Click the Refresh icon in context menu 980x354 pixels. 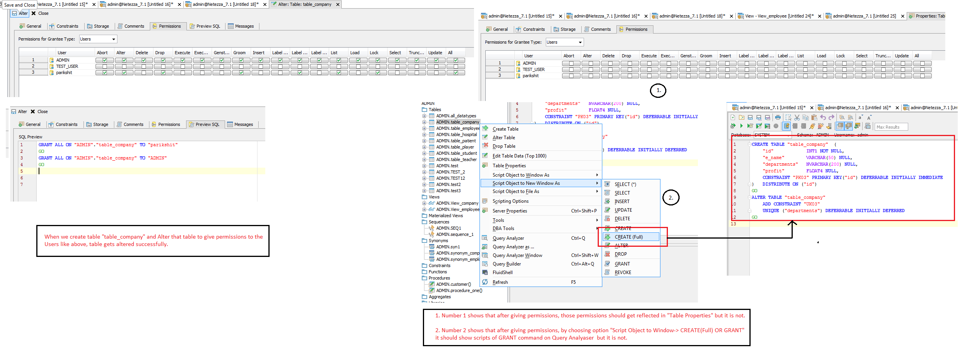tap(485, 282)
